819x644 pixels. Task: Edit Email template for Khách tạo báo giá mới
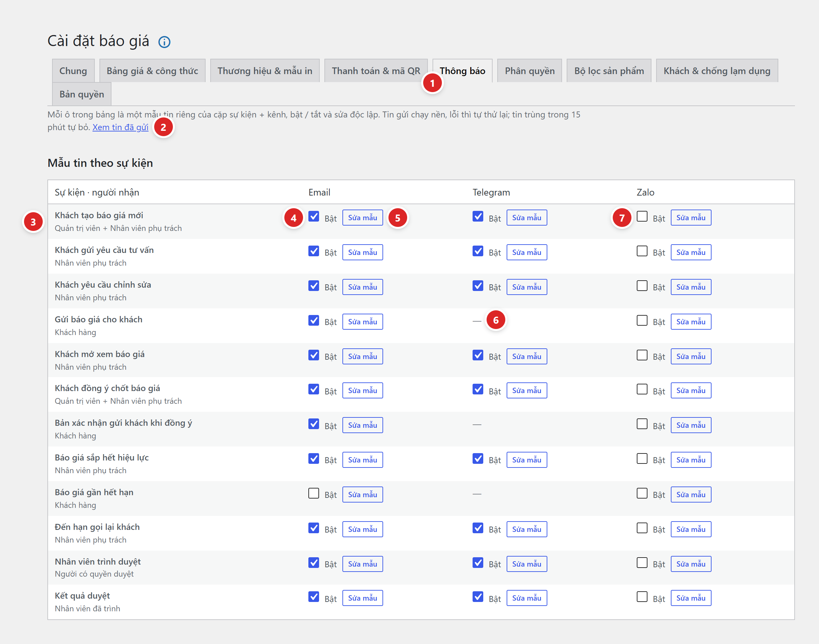point(363,218)
